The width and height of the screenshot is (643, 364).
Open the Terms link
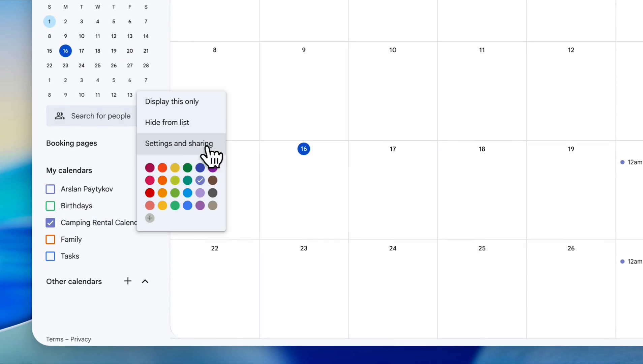click(x=55, y=339)
